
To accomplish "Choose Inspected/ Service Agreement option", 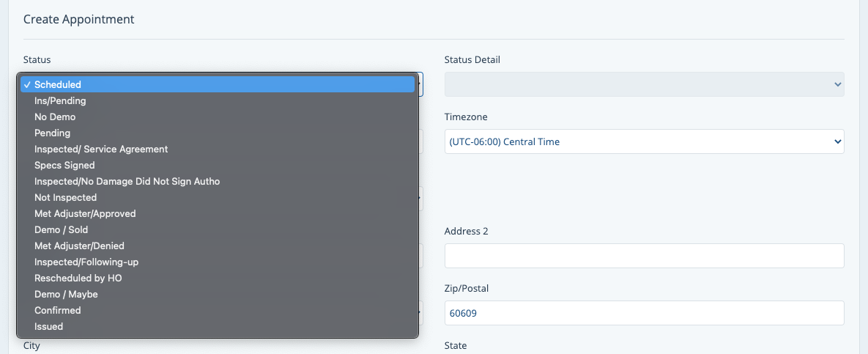I will click(101, 149).
